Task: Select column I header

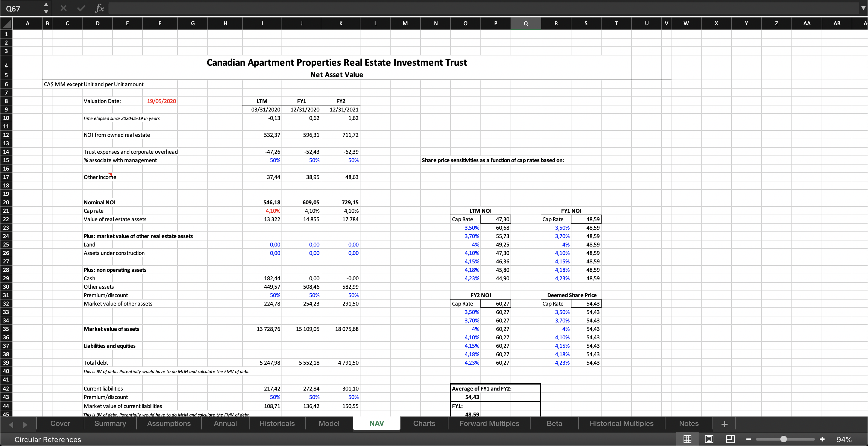Action: point(262,23)
